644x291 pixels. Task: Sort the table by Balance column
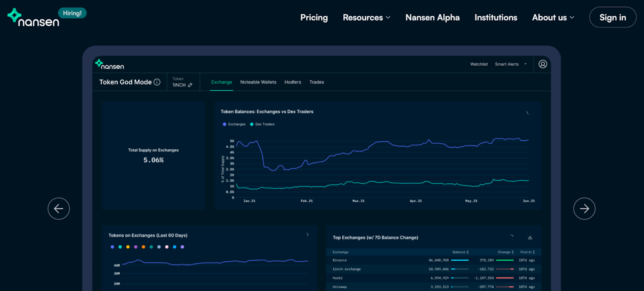pyautogui.click(x=460, y=252)
